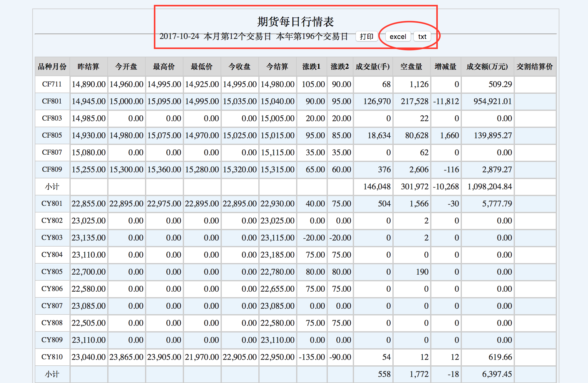Click the CF805 row label
Viewport: 588px width, 383px height.
tap(52, 135)
